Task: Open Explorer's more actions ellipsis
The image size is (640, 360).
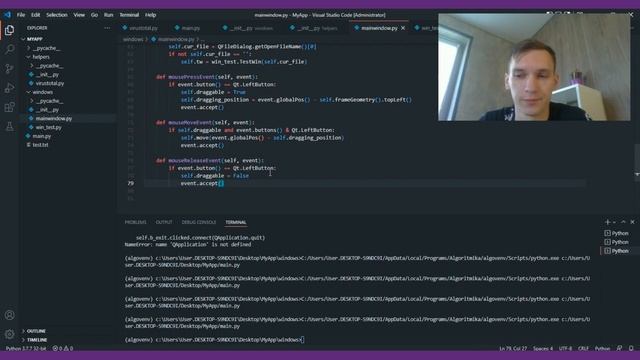Action: [x=107, y=28]
